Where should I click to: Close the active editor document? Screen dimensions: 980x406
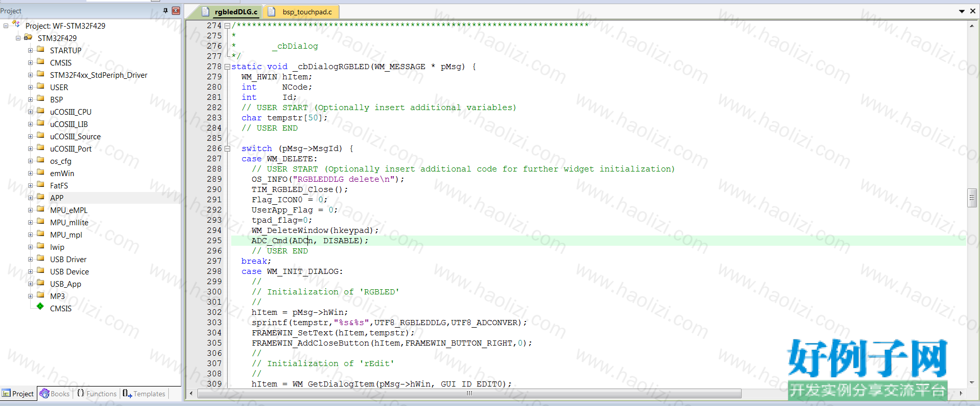(973, 11)
